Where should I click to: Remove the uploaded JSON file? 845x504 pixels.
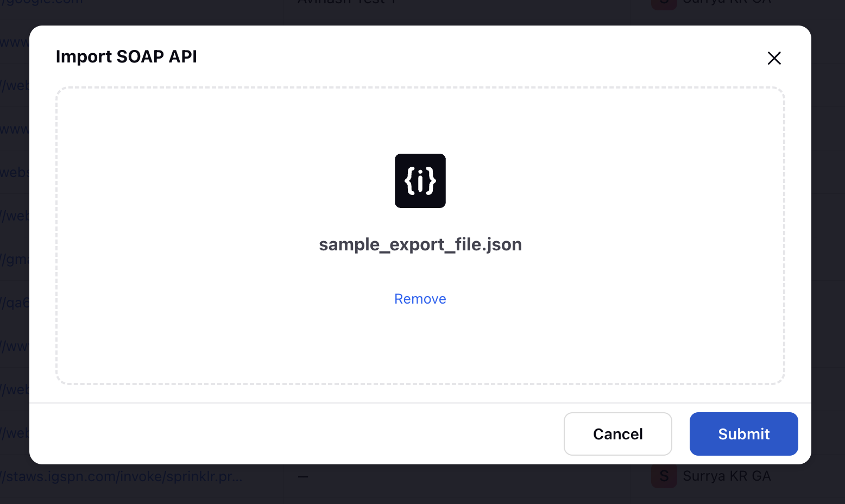coord(420,299)
